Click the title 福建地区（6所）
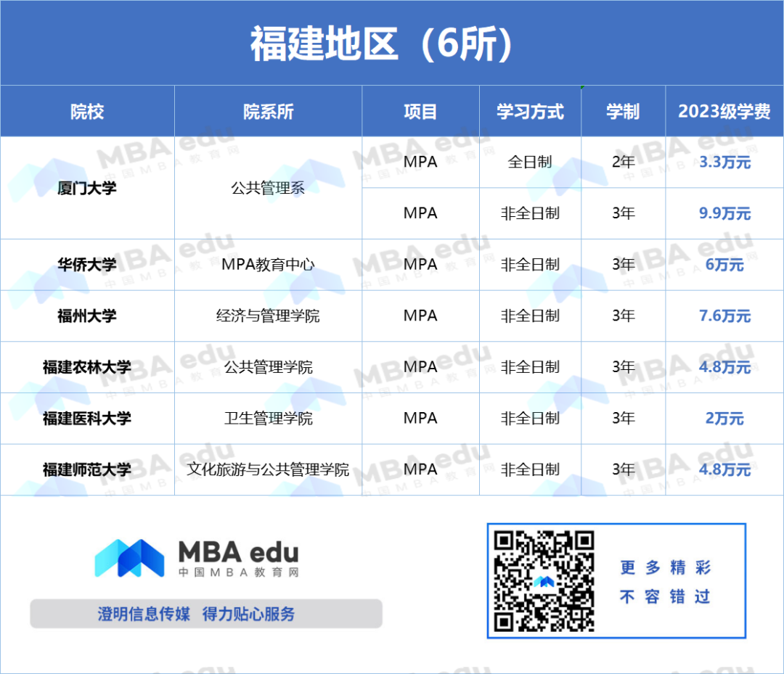Screen dimensions: 784x674 point(382,44)
